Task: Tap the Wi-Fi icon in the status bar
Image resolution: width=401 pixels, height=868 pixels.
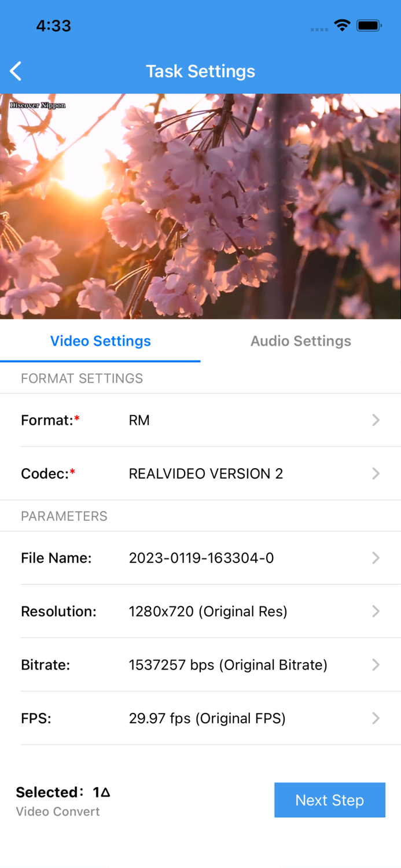Action: pos(341,25)
